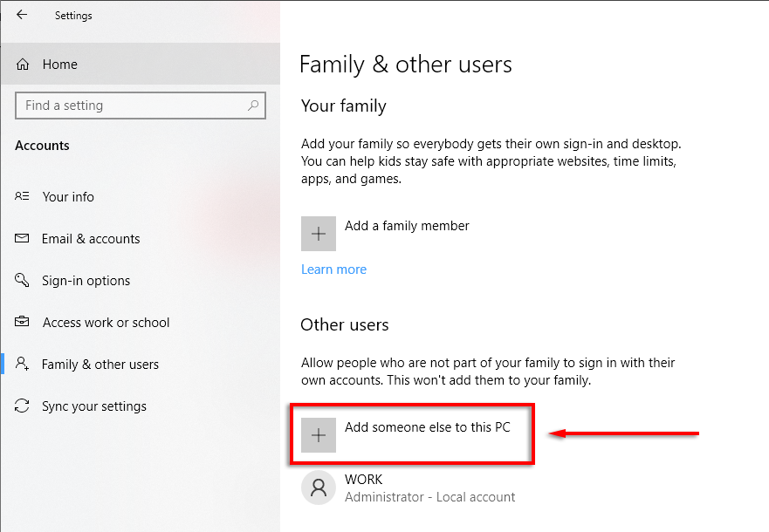Select the WORK account avatar icon
This screenshot has width=769, height=532.
coord(319,488)
